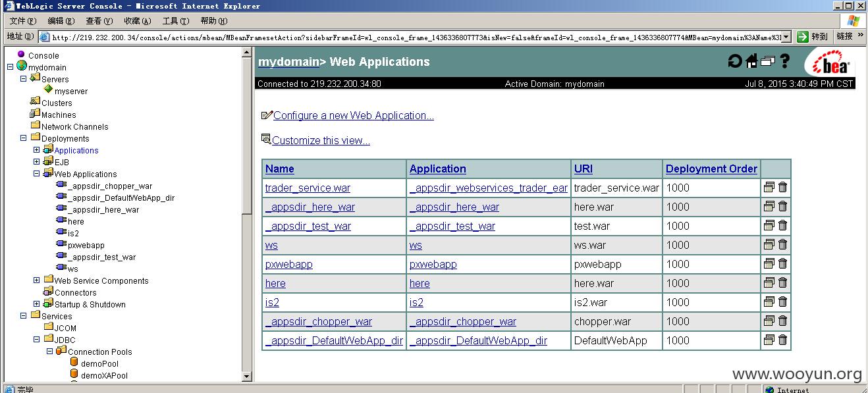
Task: Delete the _appsdir_chopper_war web application
Action: click(x=782, y=321)
